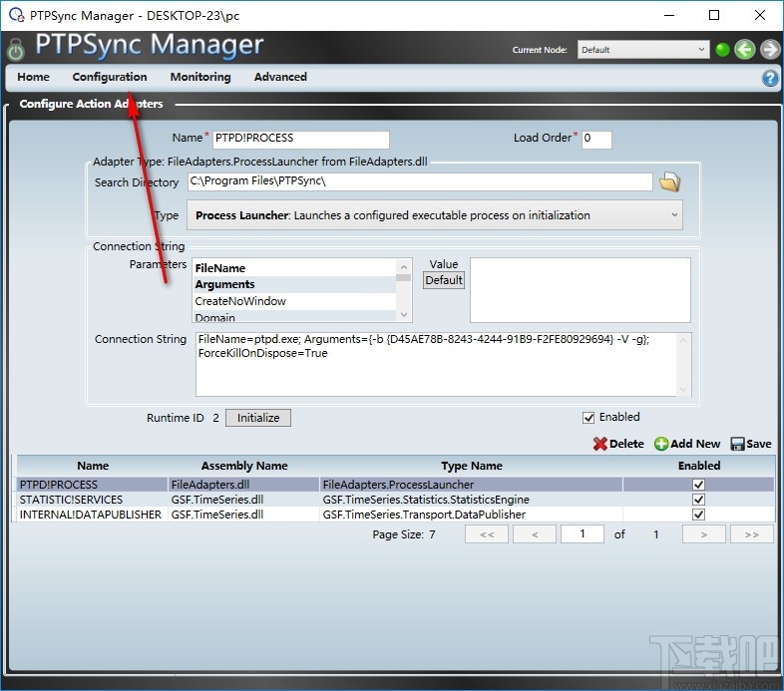Select the PTPD!PROCESS table row name
The height and width of the screenshot is (691, 784).
(59, 485)
